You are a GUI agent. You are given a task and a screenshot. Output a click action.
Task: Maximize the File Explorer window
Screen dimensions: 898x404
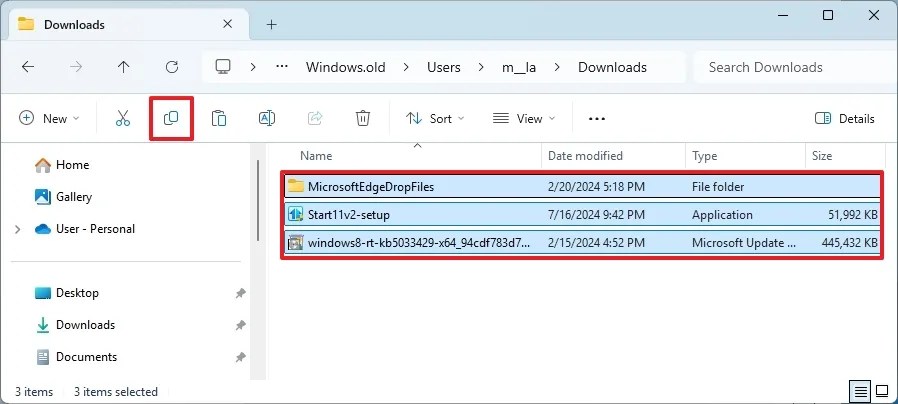[x=828, y=15]
